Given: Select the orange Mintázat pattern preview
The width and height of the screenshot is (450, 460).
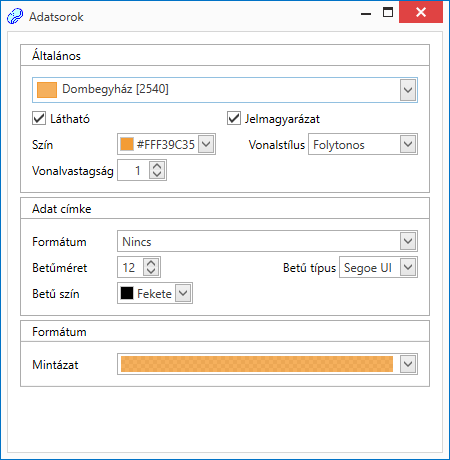Looking at the screenshot, I should pos(257,364).
